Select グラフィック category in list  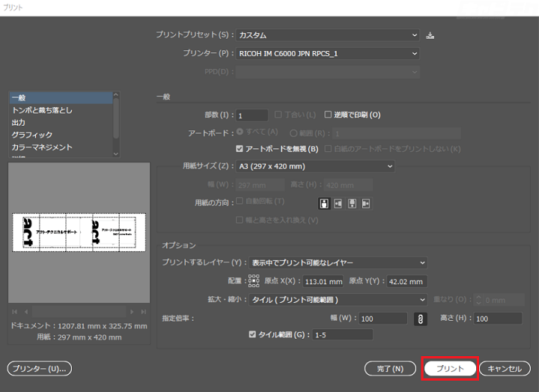coord(61,135)
